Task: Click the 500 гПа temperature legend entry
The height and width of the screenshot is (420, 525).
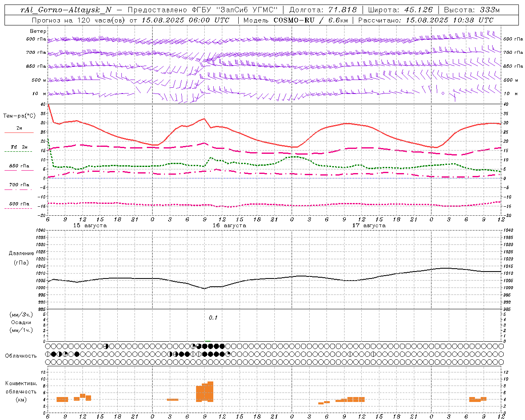Action: 19,204
